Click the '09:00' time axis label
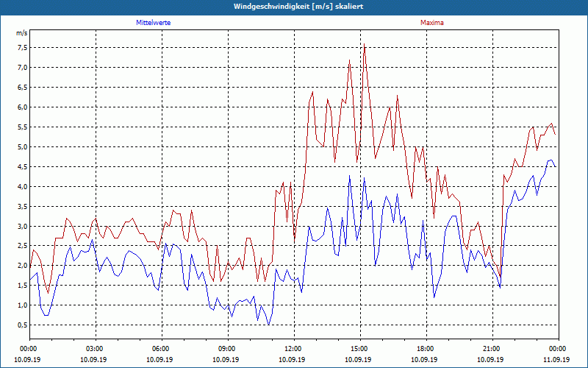588x368 pixels. point(226,349)
